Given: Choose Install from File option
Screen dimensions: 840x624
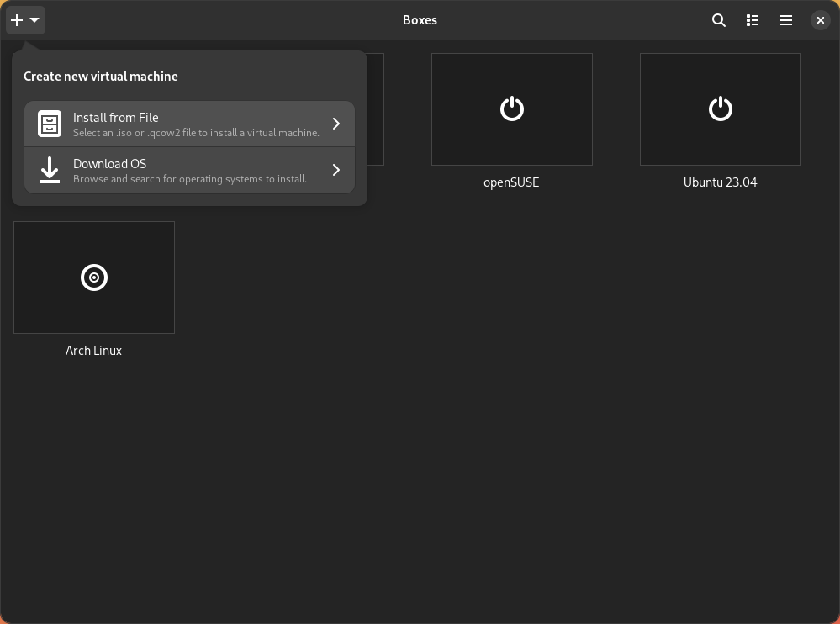Looking at the screenshot, I should (x=190, y=124).
